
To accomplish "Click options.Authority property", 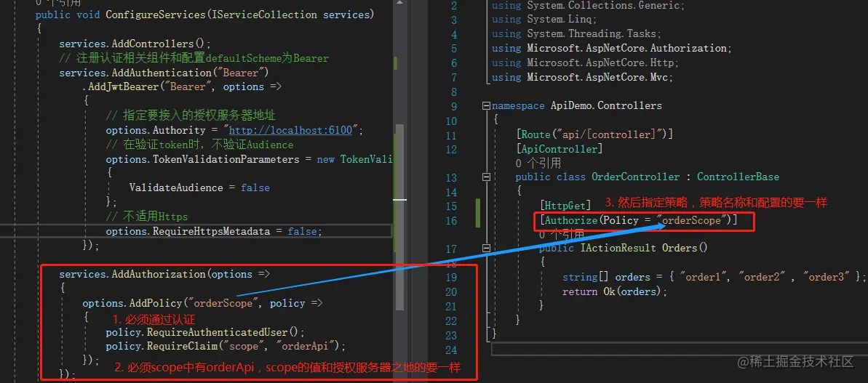I will (x=156, y=130).
